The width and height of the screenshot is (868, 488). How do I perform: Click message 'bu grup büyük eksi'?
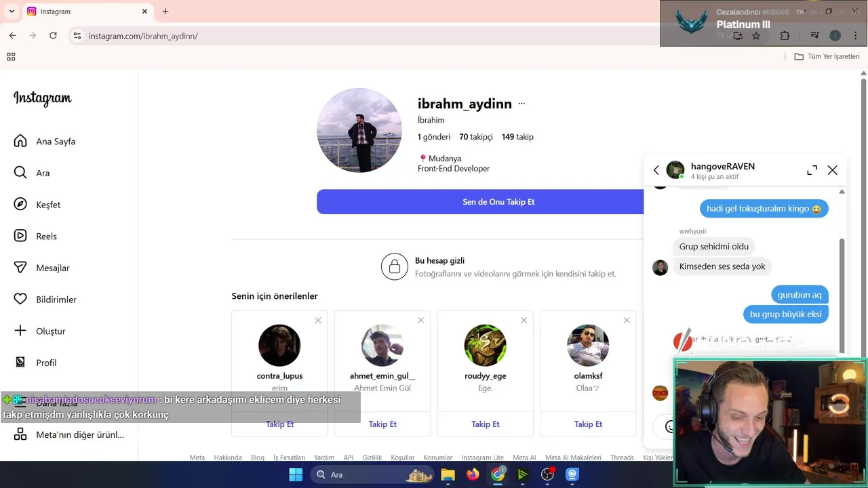(785, 314)
